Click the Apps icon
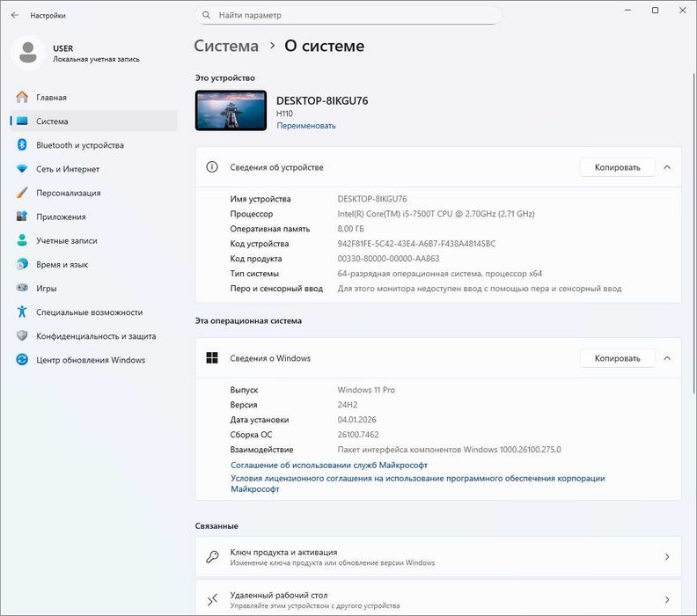Viewport: 697px width, 616px height. pyautogui.click(x=22, y=216)
